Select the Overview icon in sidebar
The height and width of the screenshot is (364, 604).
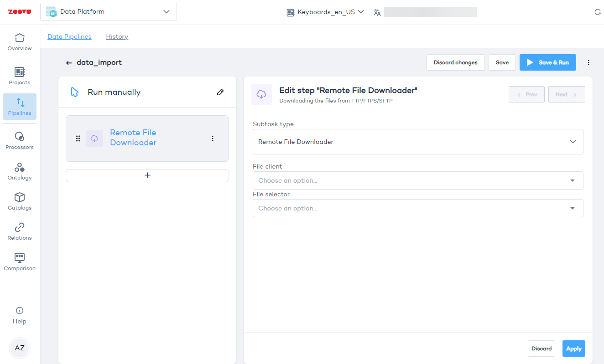19,42
